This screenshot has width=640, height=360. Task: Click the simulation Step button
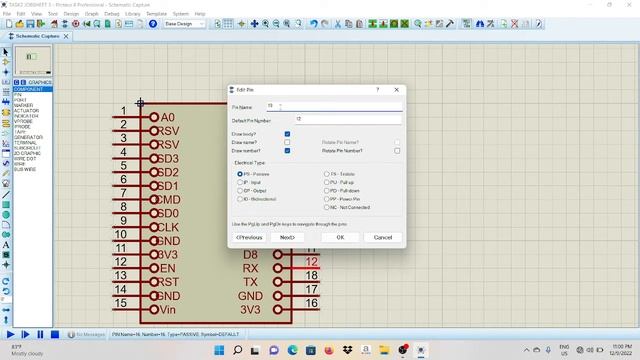tap(25, 335)
